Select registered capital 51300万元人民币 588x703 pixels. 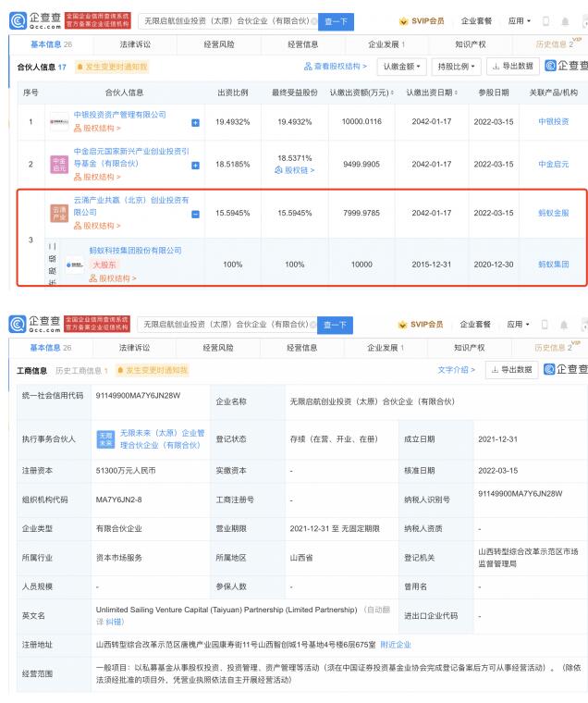[x=126, y=470]
